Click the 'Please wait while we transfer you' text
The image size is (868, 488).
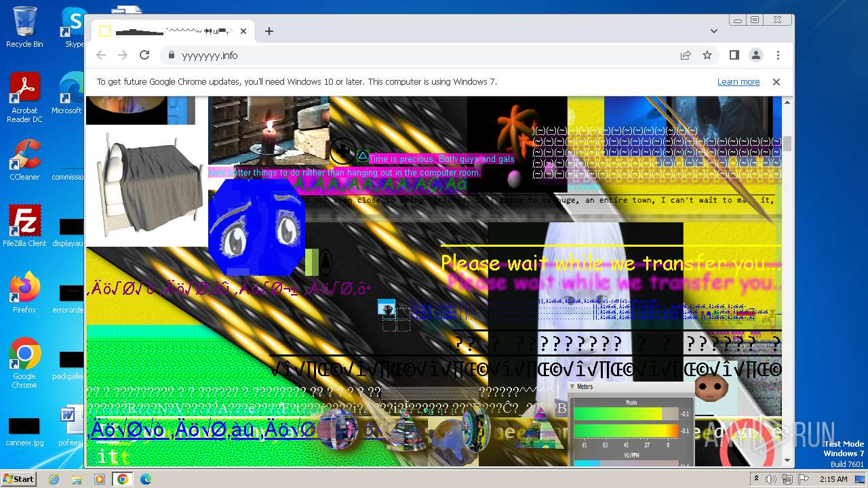[610, 262]
